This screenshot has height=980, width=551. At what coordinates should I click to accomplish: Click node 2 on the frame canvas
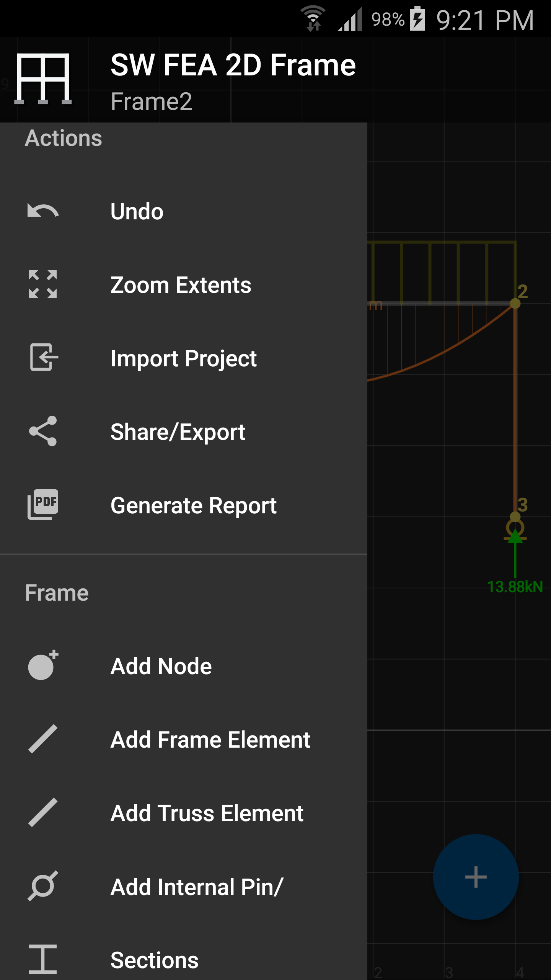(515, 304)
